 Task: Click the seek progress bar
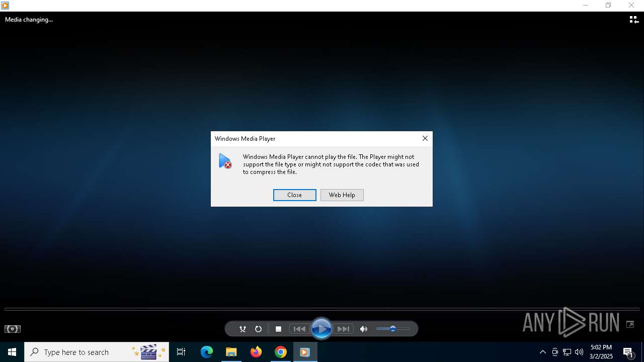point(322,309)
